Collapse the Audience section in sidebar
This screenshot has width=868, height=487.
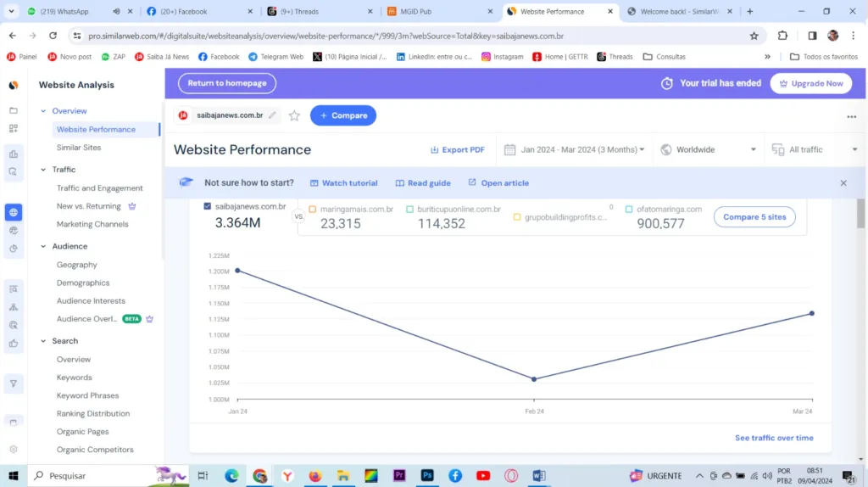pyautogui.click(x=43, y=246)
